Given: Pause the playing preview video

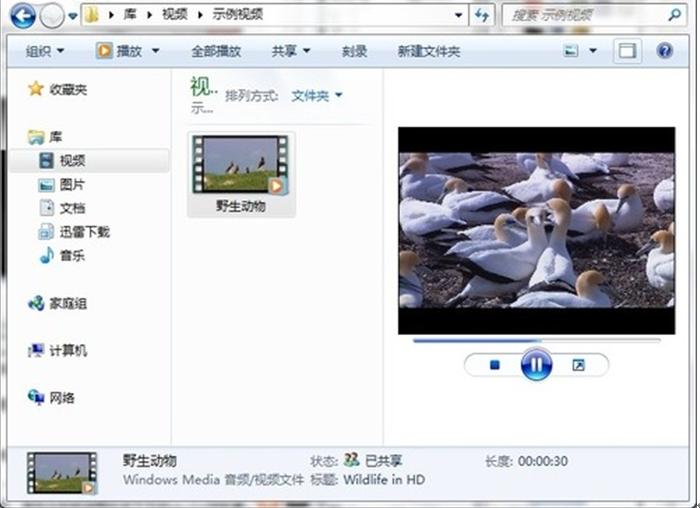Looking at the screenshot, I should tap(536, 366).
